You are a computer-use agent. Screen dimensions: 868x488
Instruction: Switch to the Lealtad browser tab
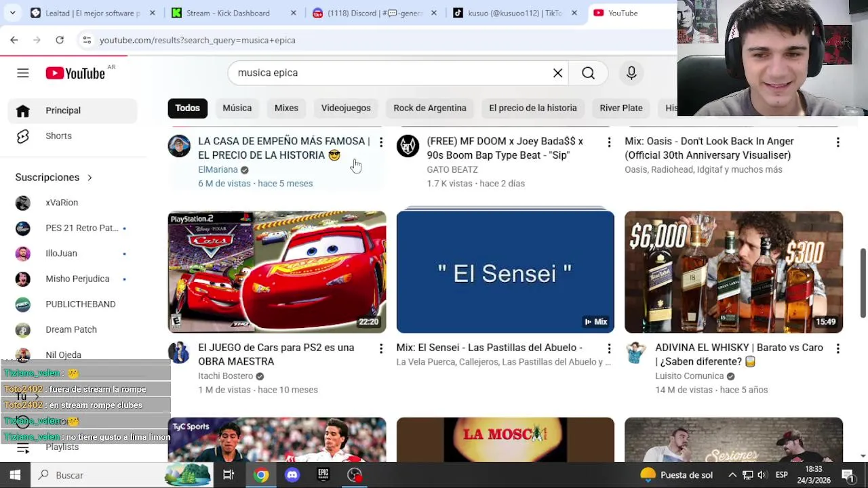pos(94,13)
